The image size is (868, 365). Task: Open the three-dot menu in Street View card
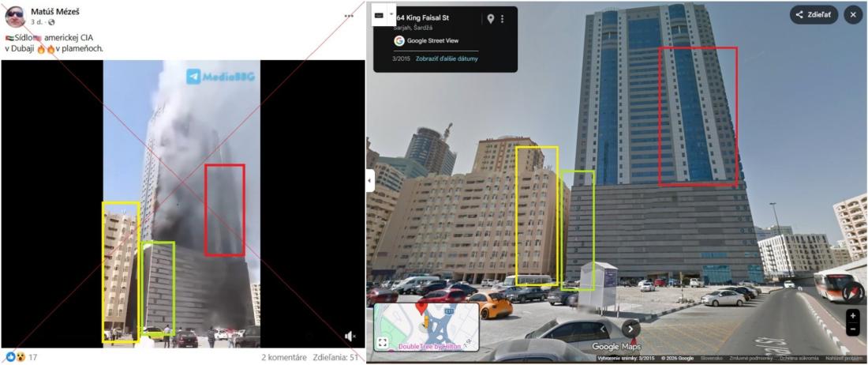coord(502,19)
